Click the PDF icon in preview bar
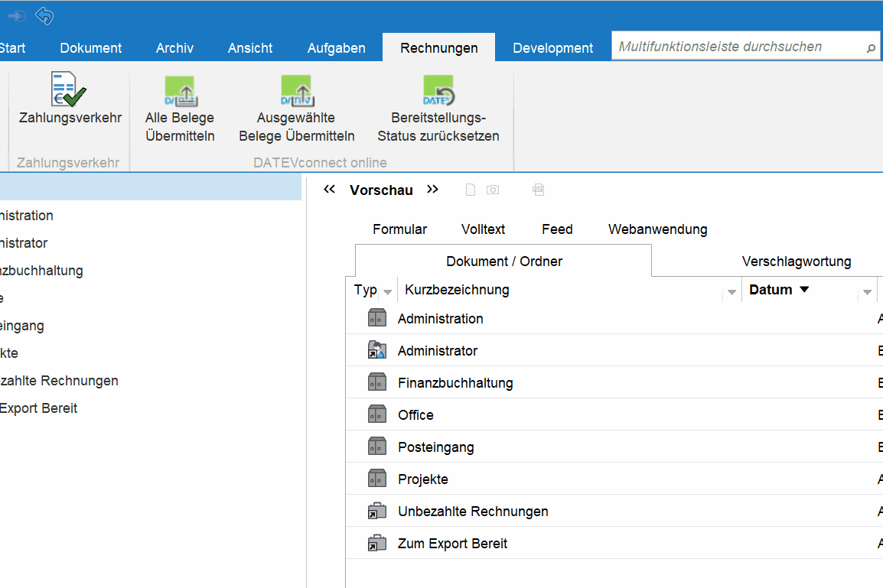Image resolution: width=883 pixels, height=588 pixels. coord(539,190)
